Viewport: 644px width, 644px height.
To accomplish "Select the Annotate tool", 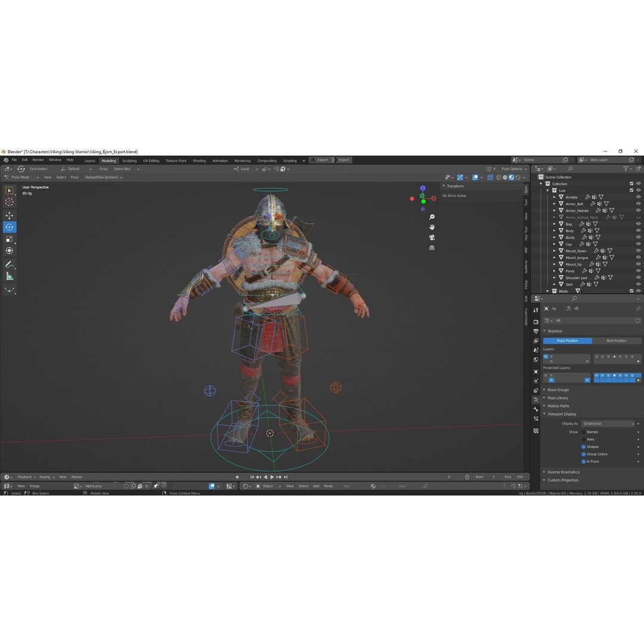I will click(10, 265).
